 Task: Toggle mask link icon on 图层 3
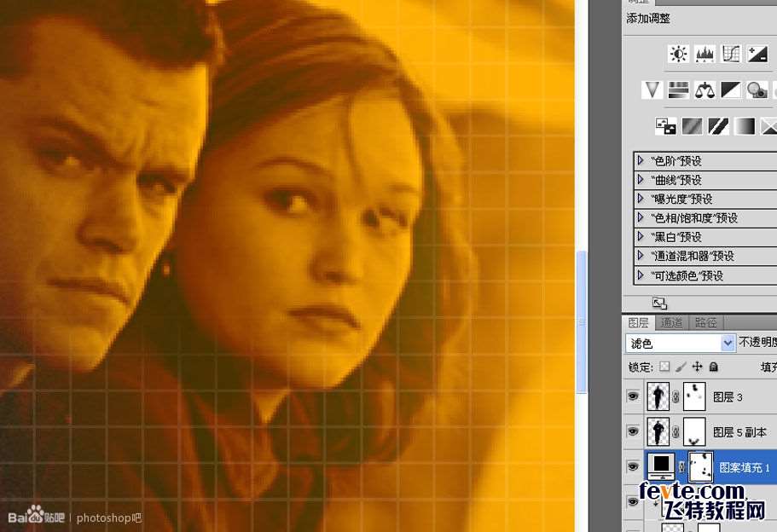676,396
